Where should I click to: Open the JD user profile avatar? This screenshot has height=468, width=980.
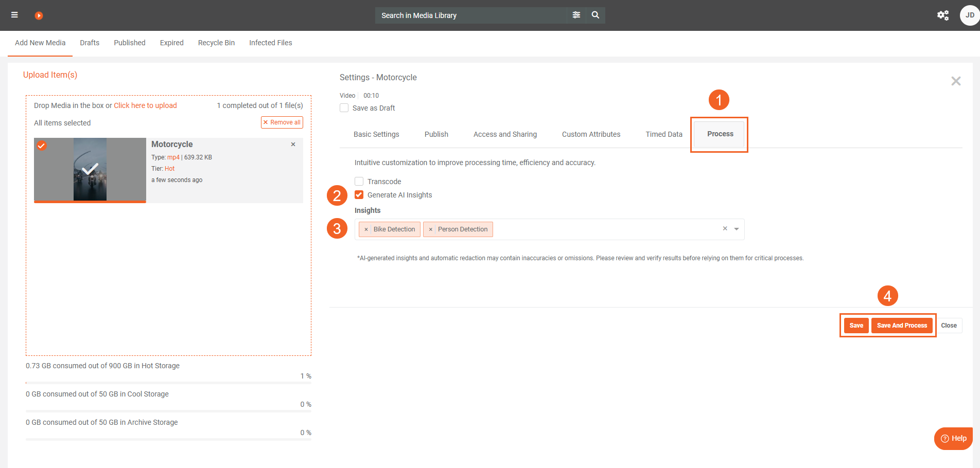click(x=969, y=15)
